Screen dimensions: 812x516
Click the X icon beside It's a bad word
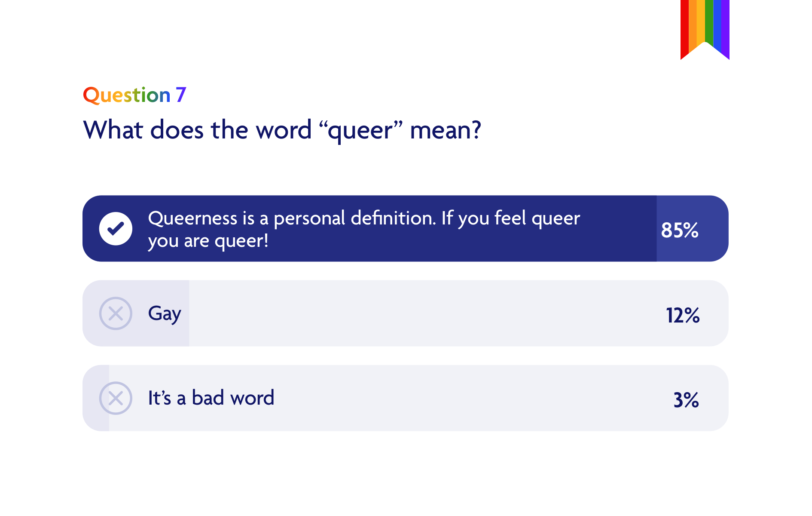click(116, 398)
